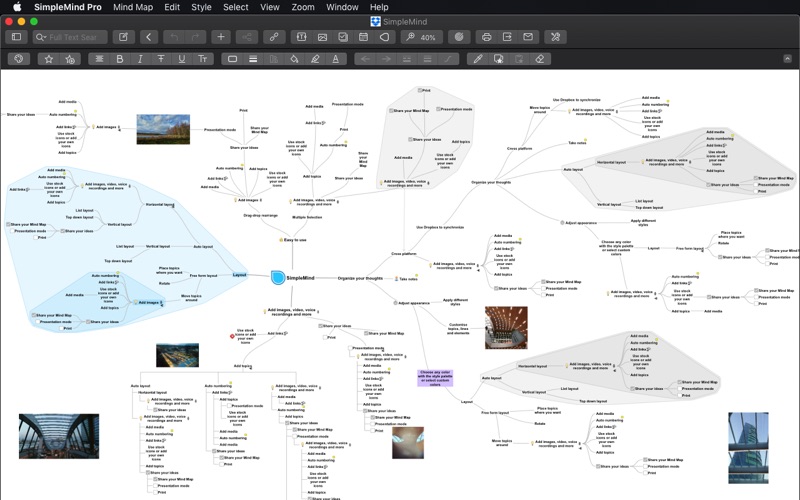This screenshot has height=500, width=800.
Task: Open the View menu
Action: 269,7
